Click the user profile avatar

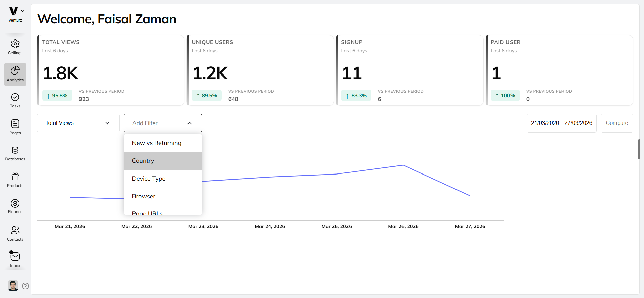(13, 286)
